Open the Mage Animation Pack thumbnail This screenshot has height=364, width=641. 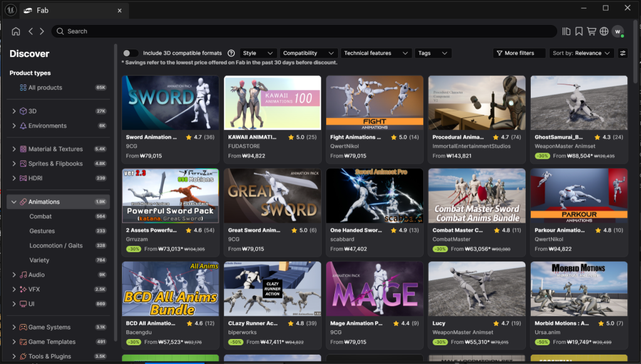click(375, 289)
